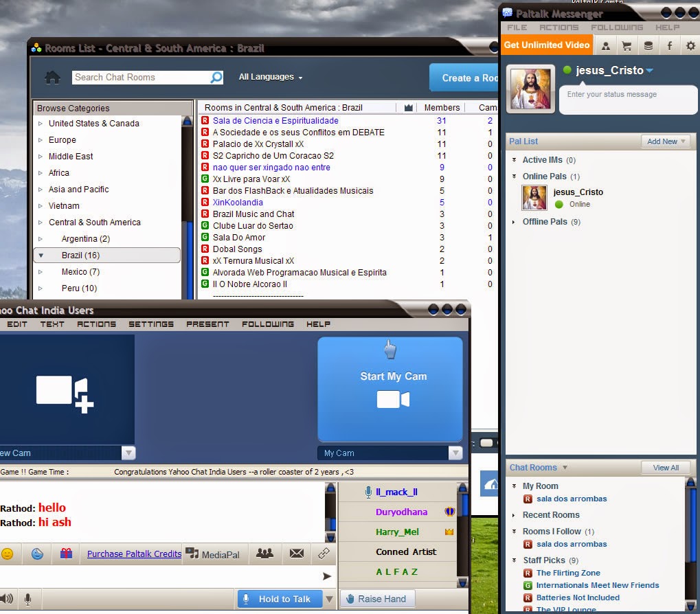Collapse the Staff Picks section

pyautogui.click(x=514, y=560)
